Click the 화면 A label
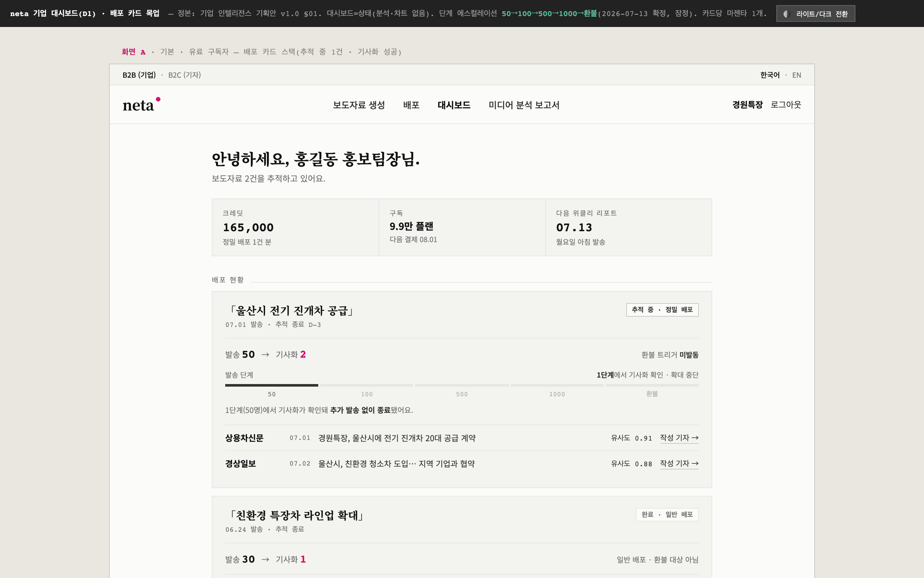 click(134, 52)
